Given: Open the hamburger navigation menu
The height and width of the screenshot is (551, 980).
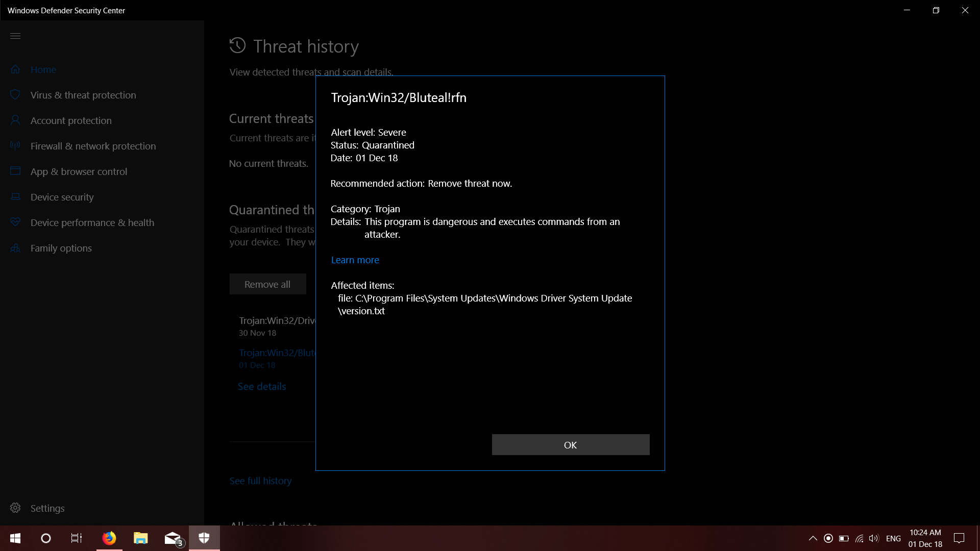Looking at the screenshot, I should click(x=15, y=36).
